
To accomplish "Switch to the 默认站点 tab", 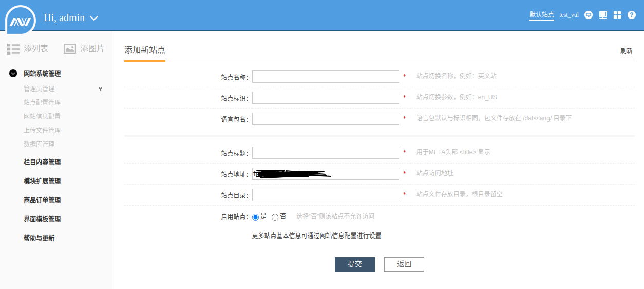I will click(542, 15).
